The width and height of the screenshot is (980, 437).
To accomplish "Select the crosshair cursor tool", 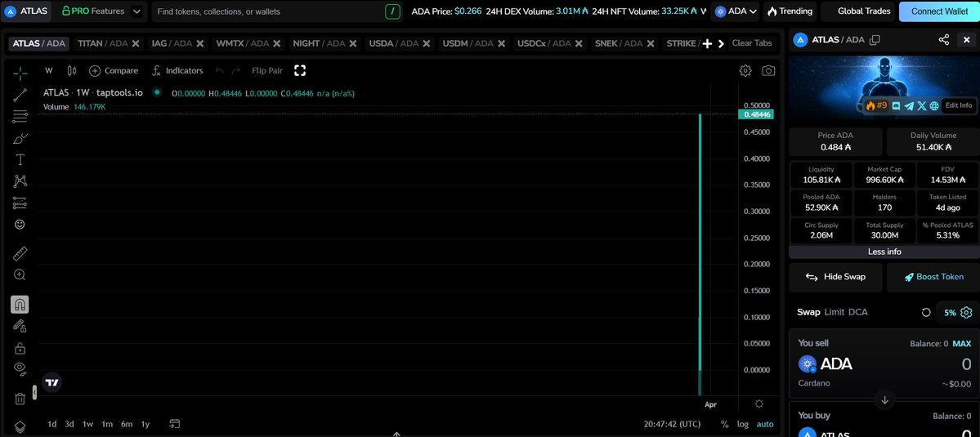I will point(20,74).
